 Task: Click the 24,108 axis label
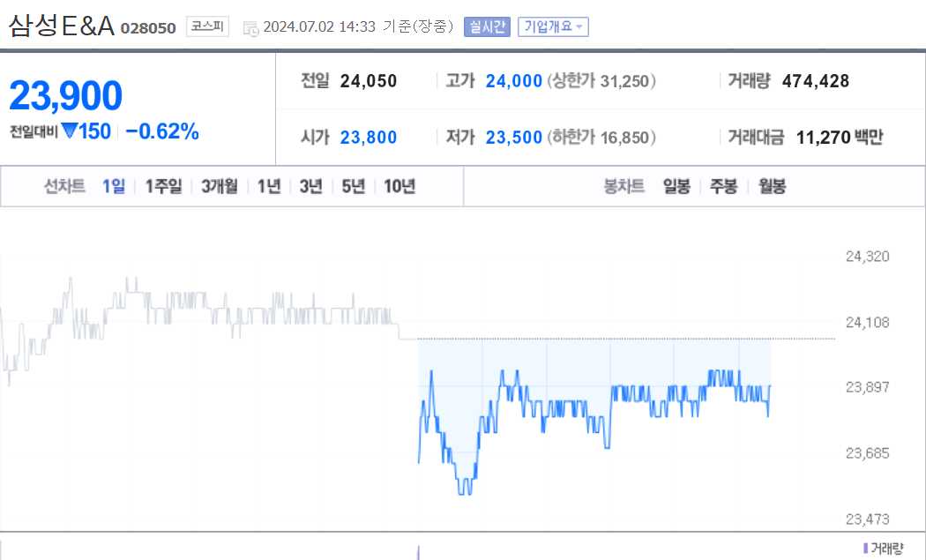tap(868, 323)
